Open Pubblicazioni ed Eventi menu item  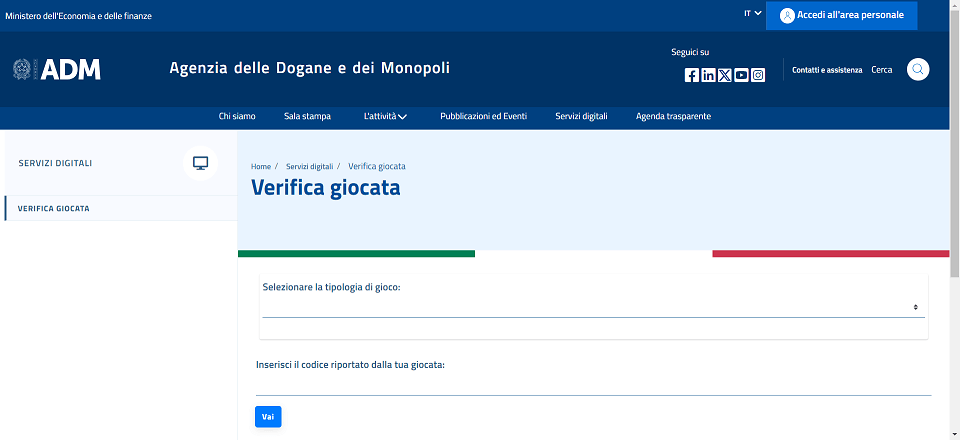[484, 116]
